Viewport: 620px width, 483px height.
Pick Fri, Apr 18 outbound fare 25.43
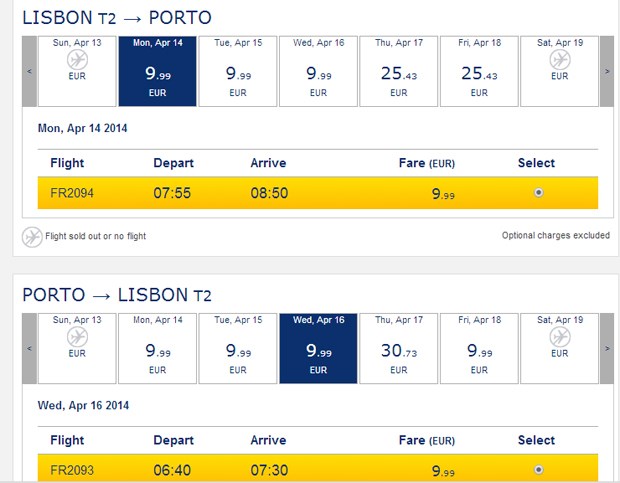(478, 71)
